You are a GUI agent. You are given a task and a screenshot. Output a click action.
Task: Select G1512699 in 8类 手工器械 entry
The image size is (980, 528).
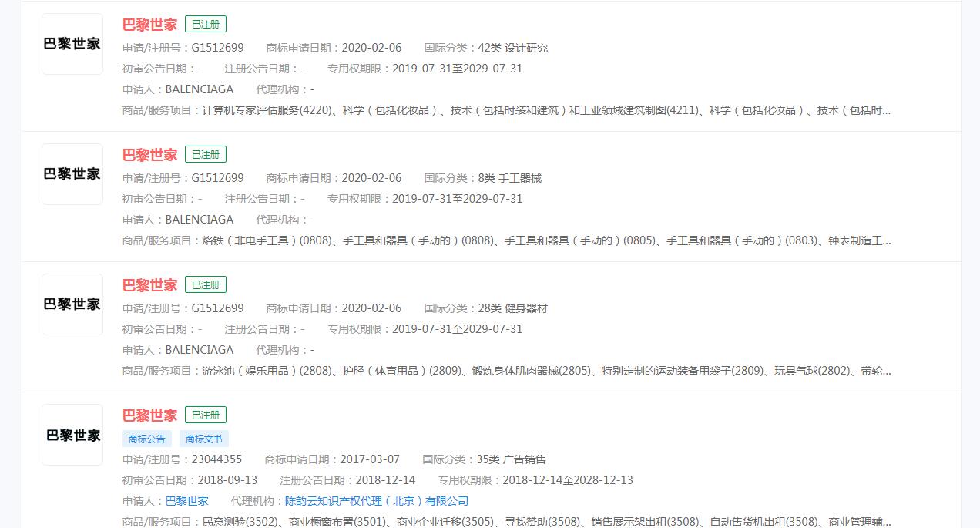[x=217, y=178]
